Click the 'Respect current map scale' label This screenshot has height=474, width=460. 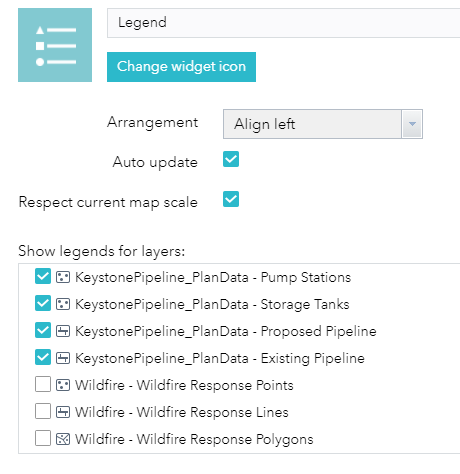(108, 203)
